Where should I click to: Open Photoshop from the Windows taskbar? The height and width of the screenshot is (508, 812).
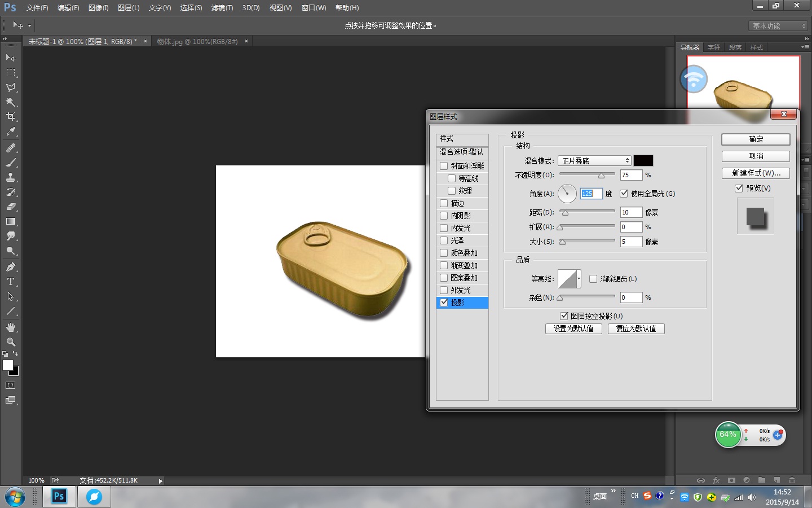point(59,497)
